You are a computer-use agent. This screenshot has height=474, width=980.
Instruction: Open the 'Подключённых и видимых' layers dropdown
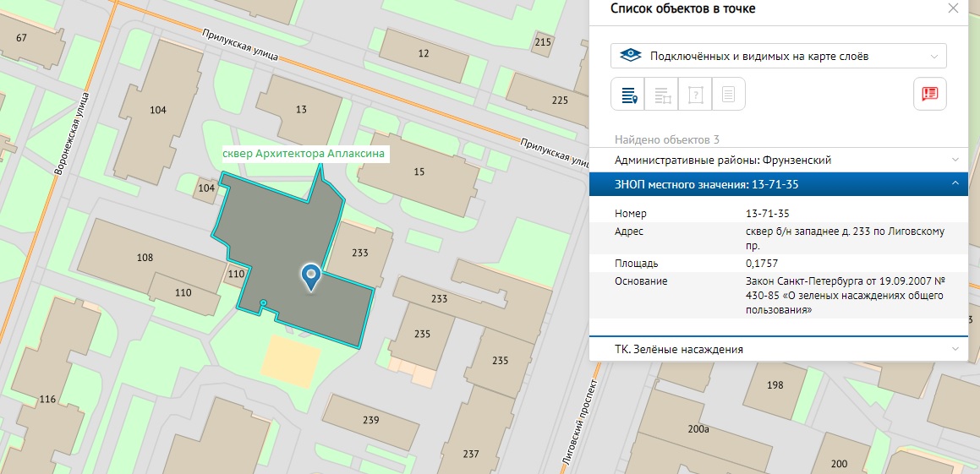[778, 57]
